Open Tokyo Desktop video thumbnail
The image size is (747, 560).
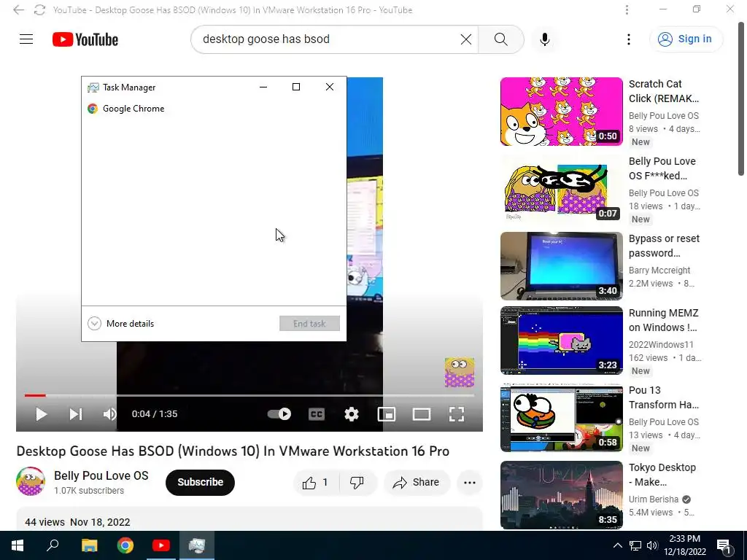(x=561, y=495)
